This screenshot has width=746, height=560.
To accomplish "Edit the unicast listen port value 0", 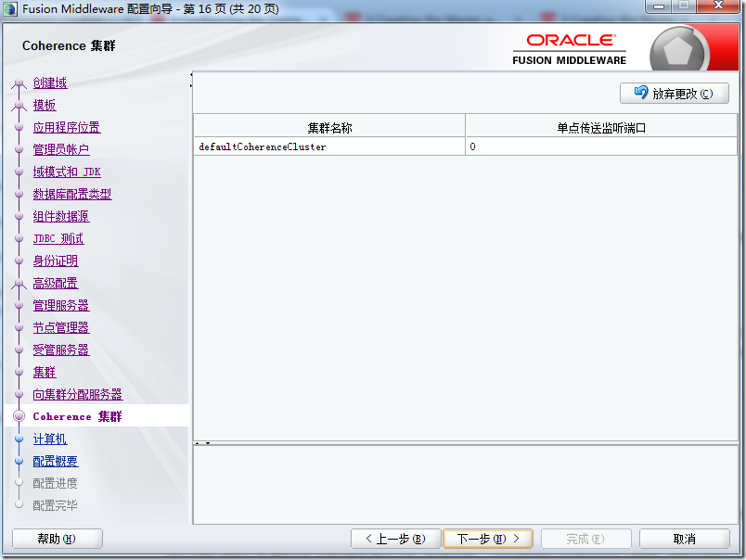I will [x=601, y=146].
